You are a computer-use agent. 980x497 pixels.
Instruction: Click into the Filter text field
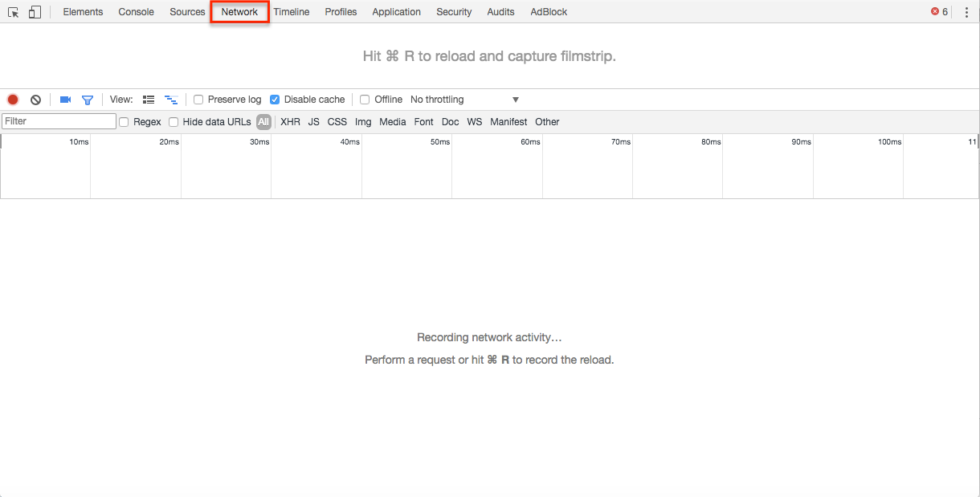[58, 121]
